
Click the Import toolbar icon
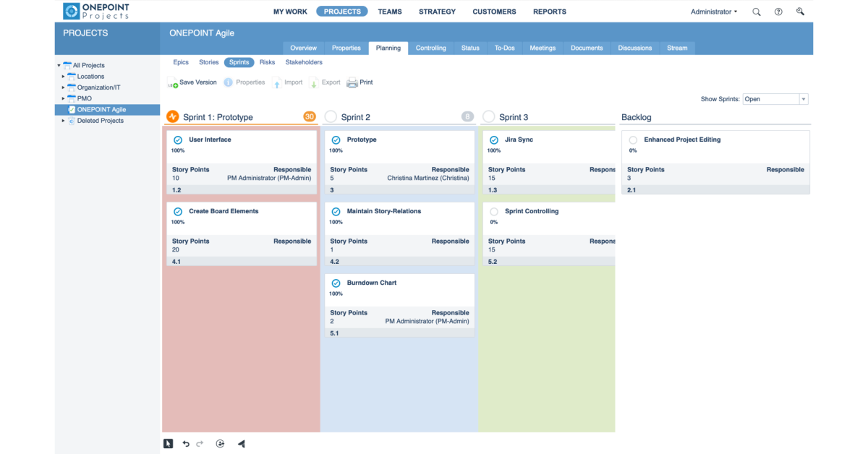(x=276, y=83)
